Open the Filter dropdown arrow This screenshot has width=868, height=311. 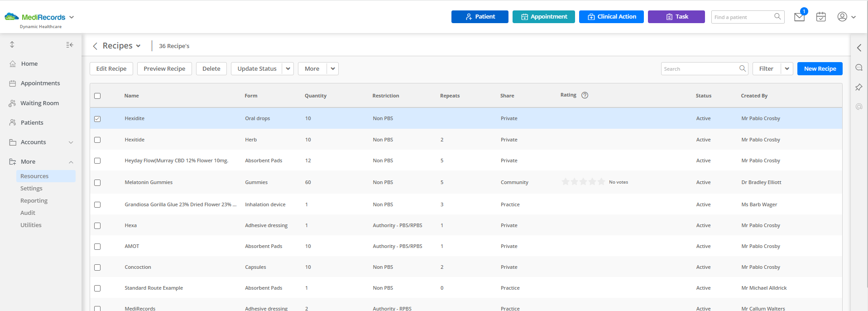point(787,68)
